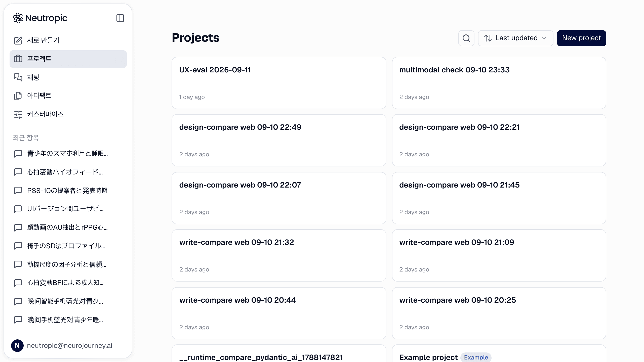Open write-compare web 09-10 21:32 card

tap(279, 255)
